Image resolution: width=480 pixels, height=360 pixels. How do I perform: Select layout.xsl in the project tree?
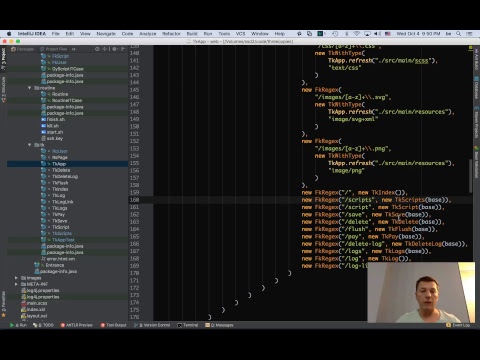(37, 316)
